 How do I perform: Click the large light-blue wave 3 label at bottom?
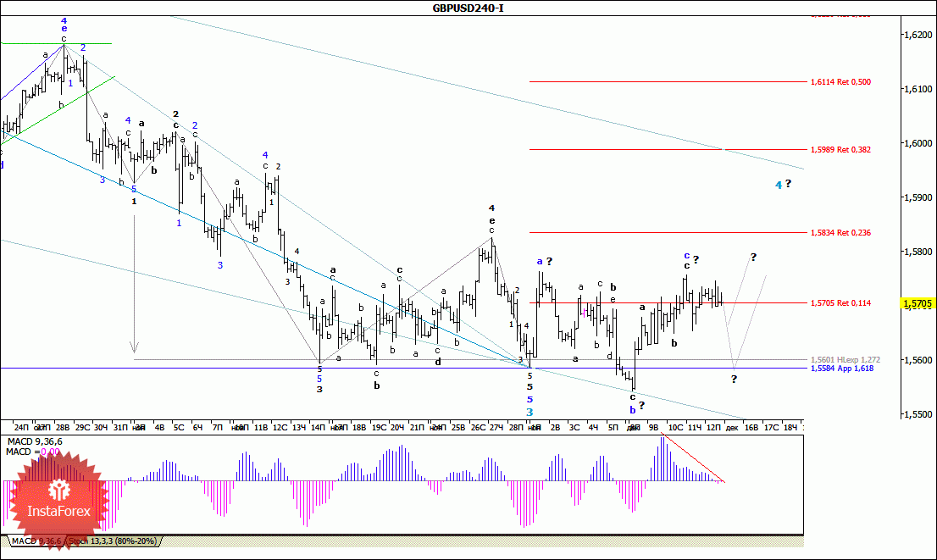point(529,412)
